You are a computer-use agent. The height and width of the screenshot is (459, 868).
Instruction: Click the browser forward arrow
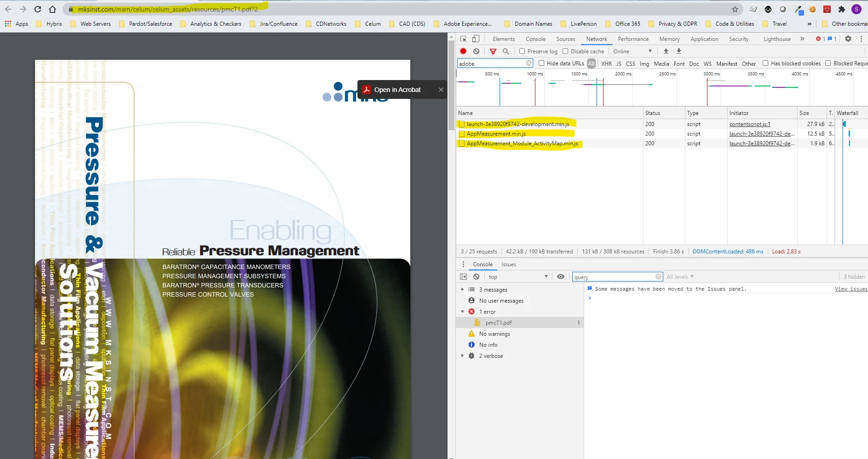pyautogui.click(x=23, y=9)
